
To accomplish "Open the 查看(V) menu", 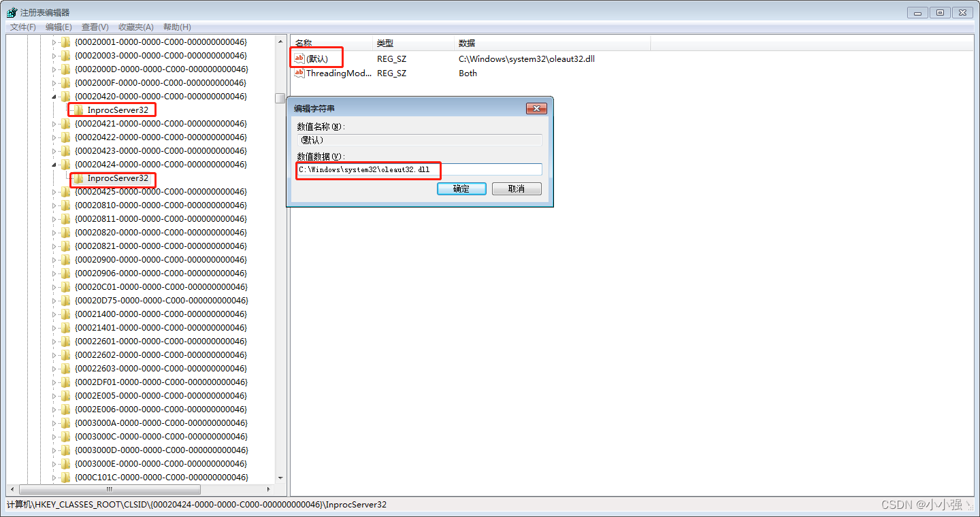I will tap(95, 27).
